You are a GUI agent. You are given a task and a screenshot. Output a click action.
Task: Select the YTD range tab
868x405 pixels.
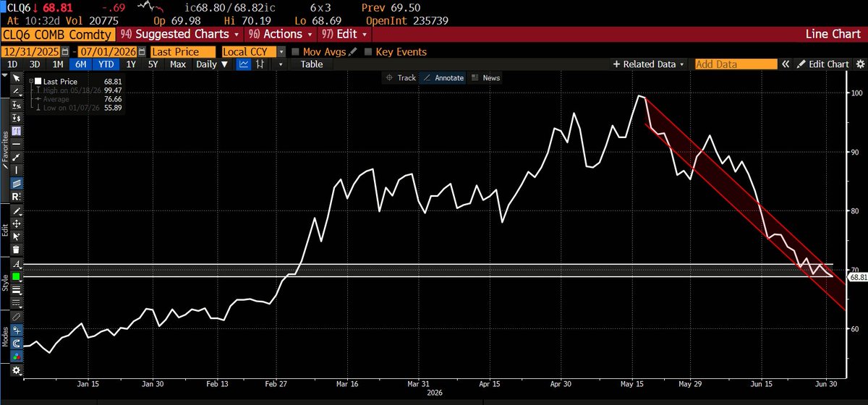pos(106,64)
